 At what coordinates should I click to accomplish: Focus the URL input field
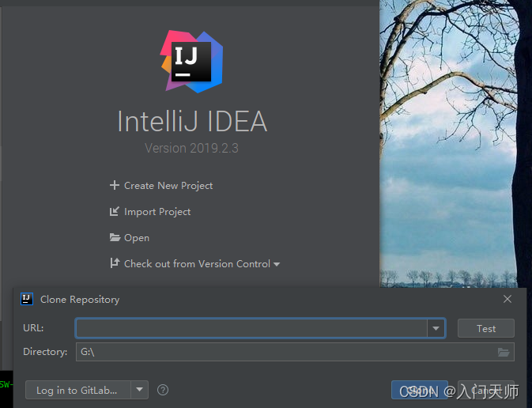251,328
